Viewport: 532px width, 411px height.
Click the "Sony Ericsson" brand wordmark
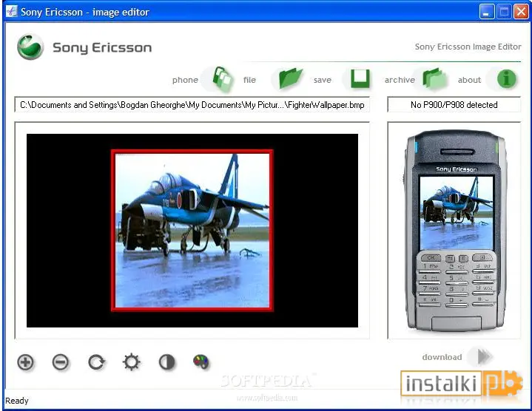(x=102, y=47)
